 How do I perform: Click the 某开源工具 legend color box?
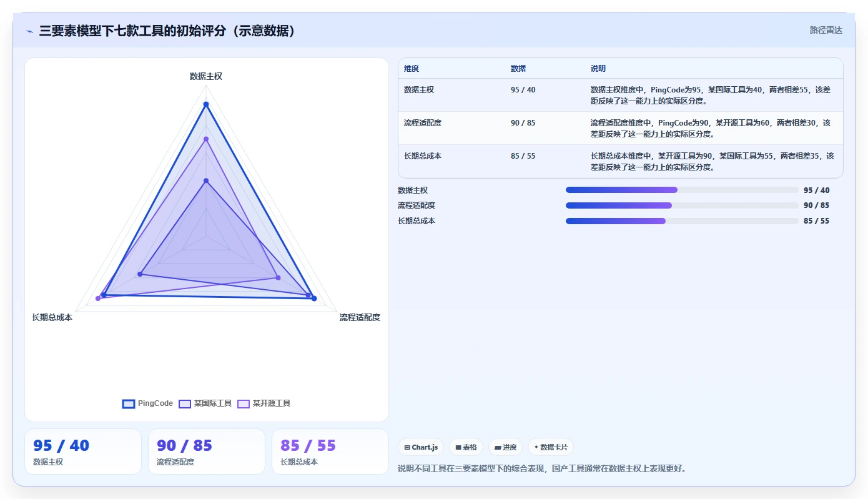(x=244, y=403)
